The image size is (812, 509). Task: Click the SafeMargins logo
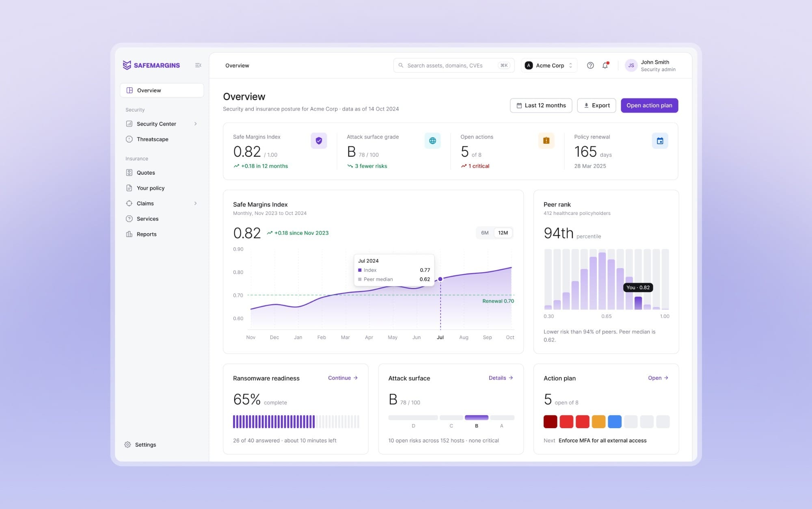click(151, 65)
